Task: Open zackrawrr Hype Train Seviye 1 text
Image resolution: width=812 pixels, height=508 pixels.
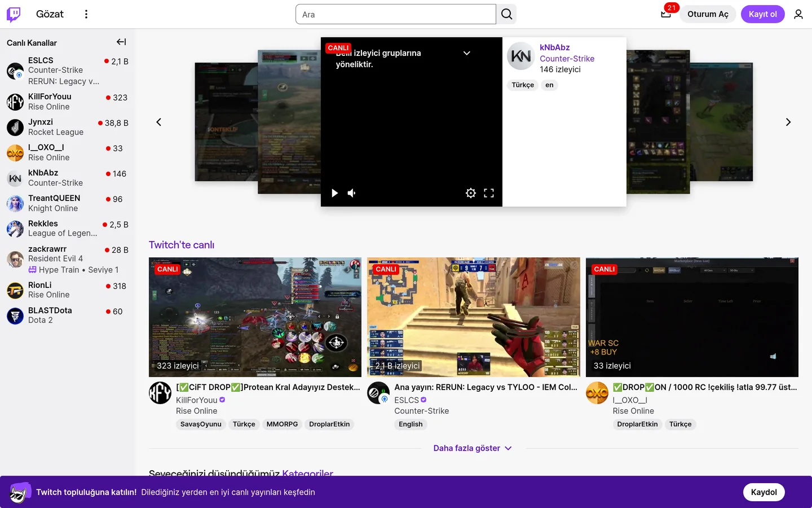Action: 78,270
